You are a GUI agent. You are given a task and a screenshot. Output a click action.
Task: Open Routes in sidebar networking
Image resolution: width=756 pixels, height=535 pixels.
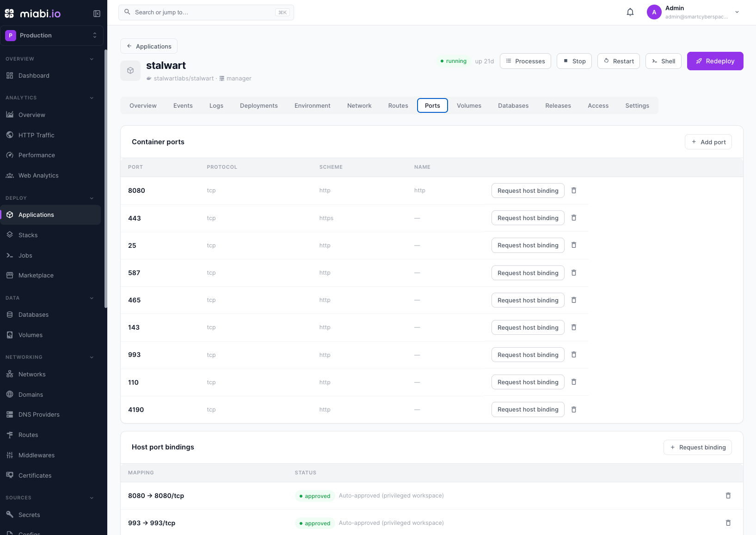tap(50, 435)
